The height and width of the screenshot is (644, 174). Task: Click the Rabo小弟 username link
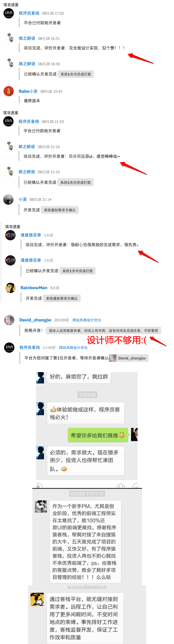coord(28,91)
